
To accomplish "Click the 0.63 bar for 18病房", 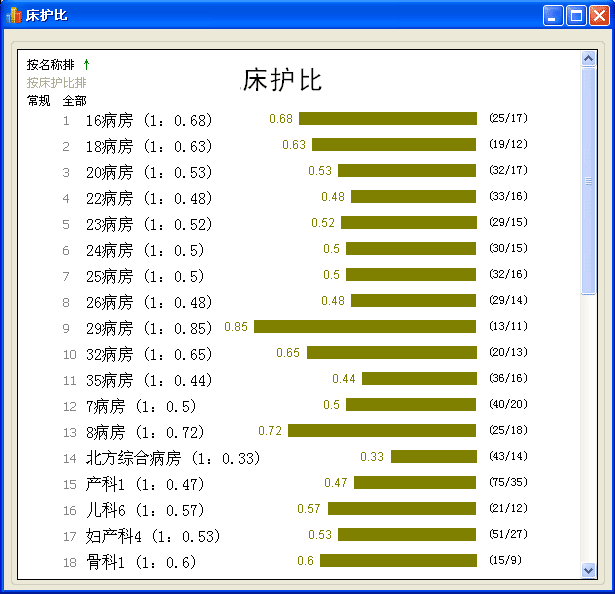I will 394,144.
